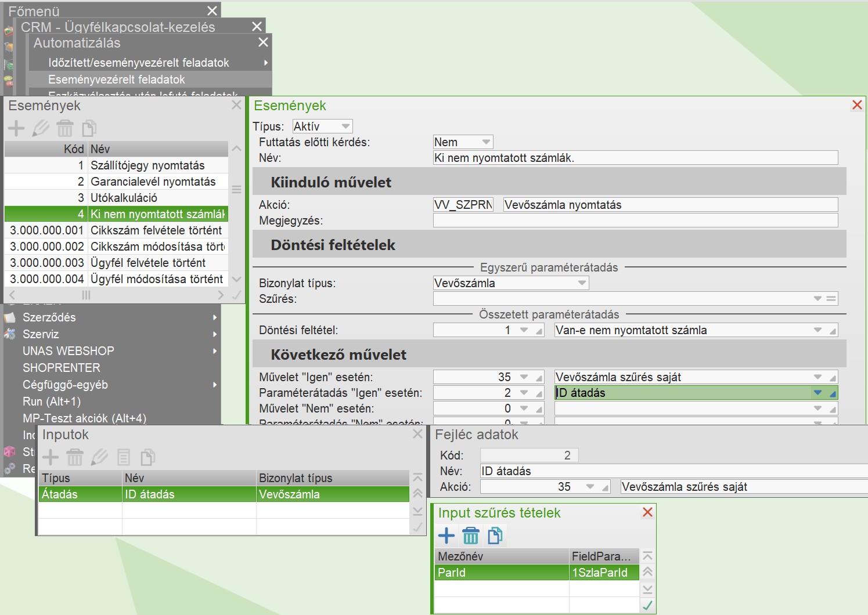
Task: Expand Futtatás előtti kérdés dropdown
Action: pos(486,142)
